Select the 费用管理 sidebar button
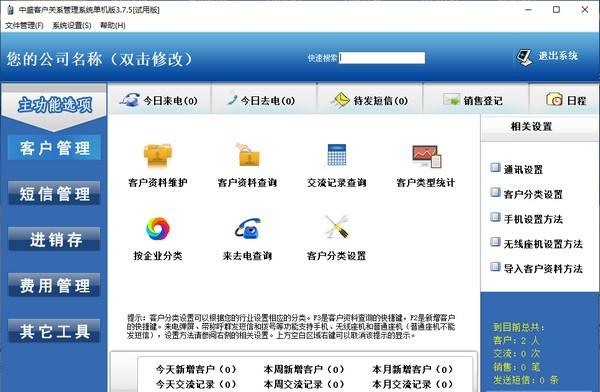Screen dimensions: 600x392 (x=54, y=286)
